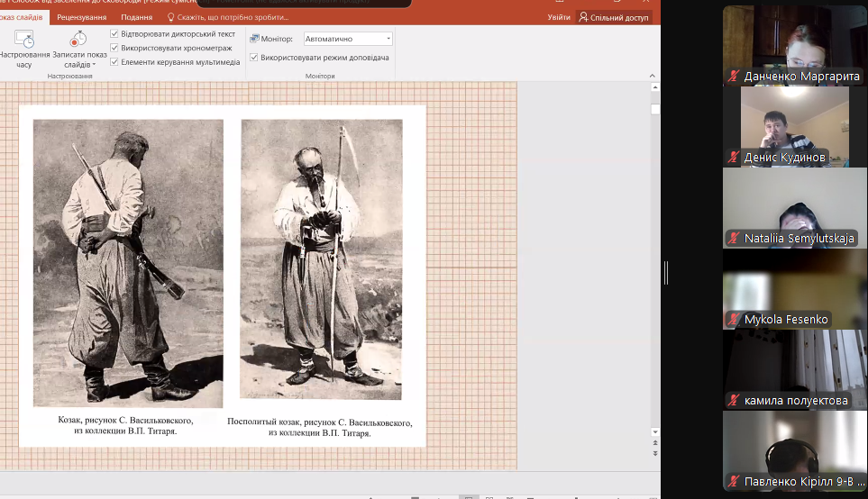This screenshot has height=499, width=868.
Task: Click the lightbulb Tell Me icon
Action: point(170,17)
